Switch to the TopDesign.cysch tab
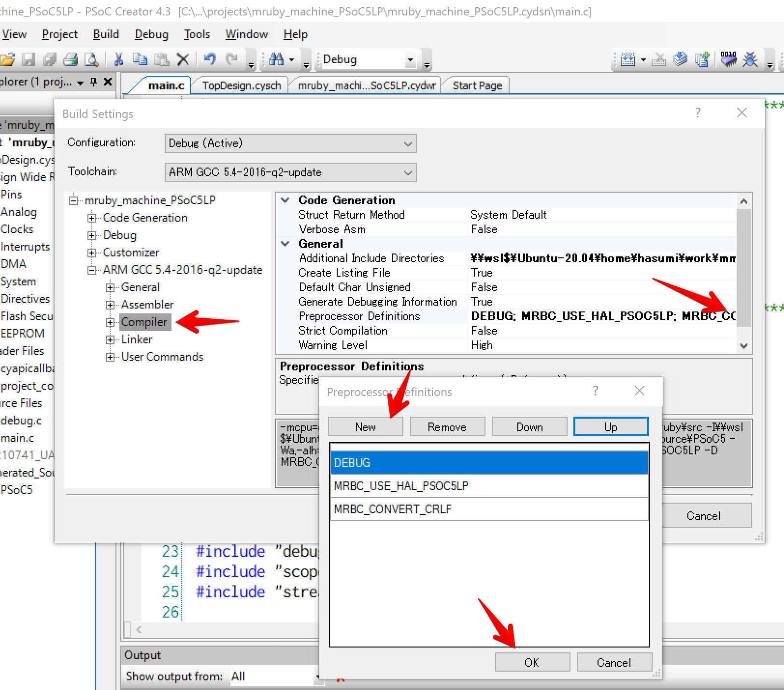Image resolution: width=784 pixels, height=690 pixels. coord(242,85)
